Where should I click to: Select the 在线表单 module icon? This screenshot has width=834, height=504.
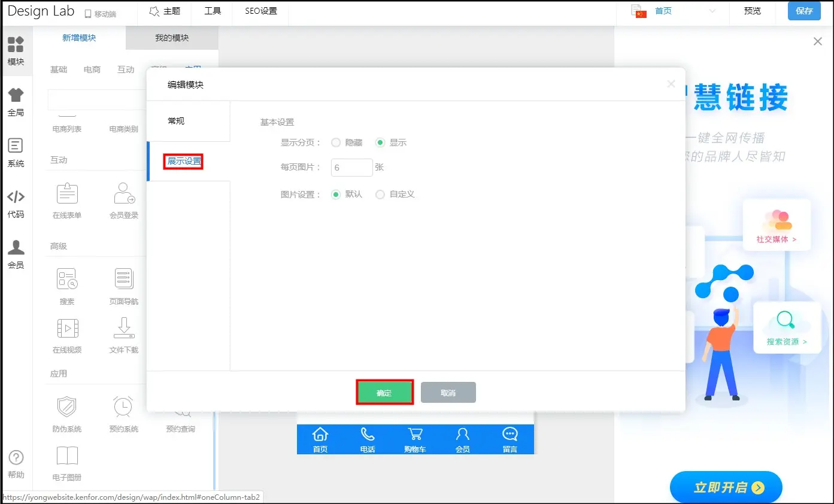click(x=67, y=195)
